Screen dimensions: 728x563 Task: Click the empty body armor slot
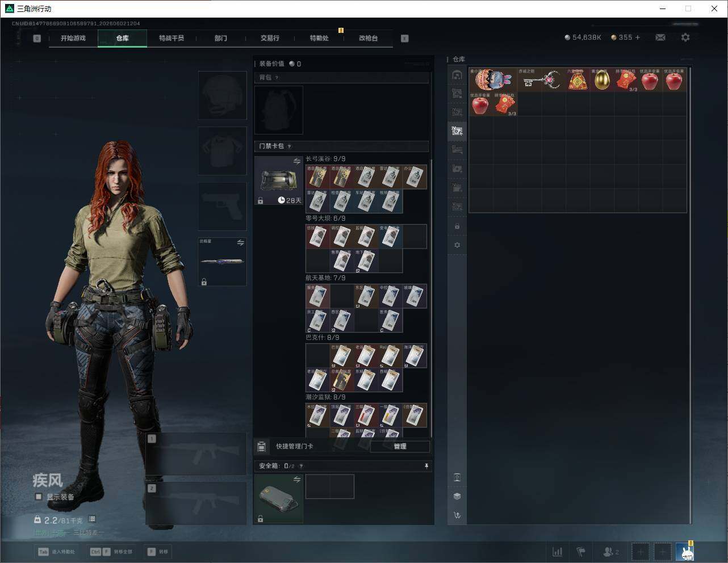pos(223,151)
